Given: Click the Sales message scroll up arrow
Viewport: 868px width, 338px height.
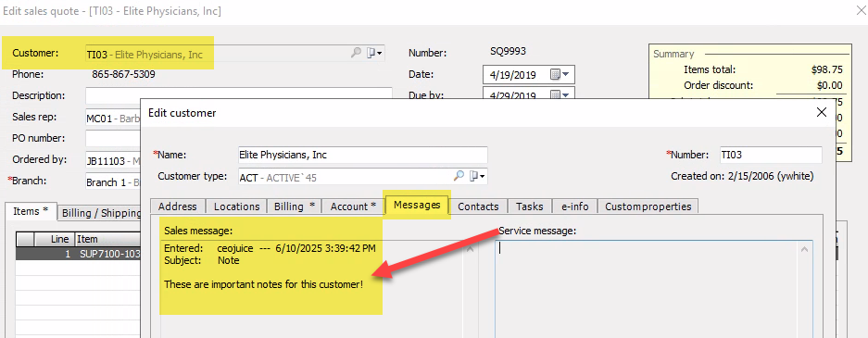Looking at the screenshot, I should click(x=471, y=250).
